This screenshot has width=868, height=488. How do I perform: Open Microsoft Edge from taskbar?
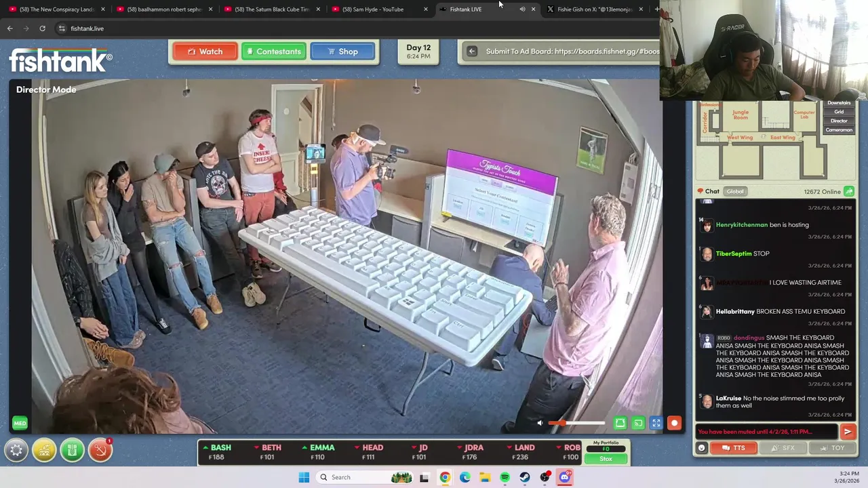[465, 477]
